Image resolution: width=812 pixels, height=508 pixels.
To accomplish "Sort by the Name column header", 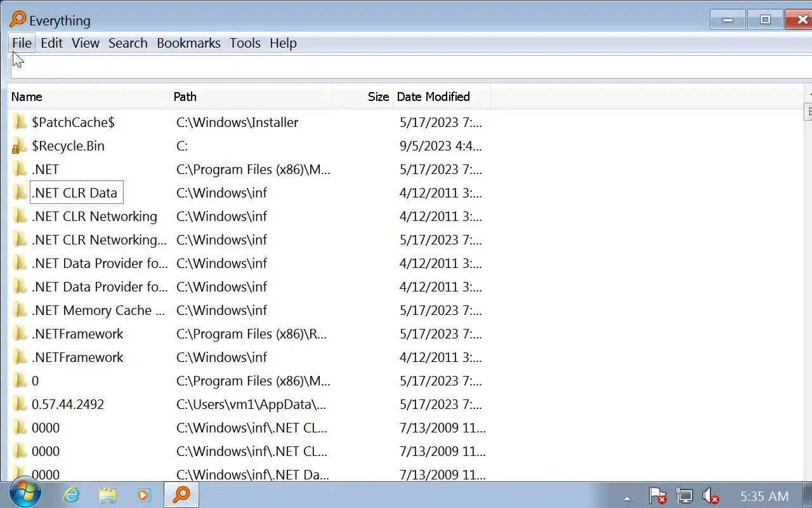I will [89, 97].
